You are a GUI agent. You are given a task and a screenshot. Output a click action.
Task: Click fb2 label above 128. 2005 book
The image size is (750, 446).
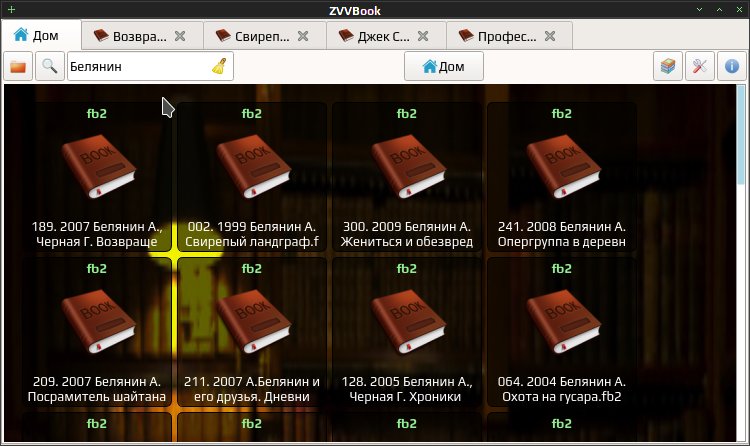point(407,268)
